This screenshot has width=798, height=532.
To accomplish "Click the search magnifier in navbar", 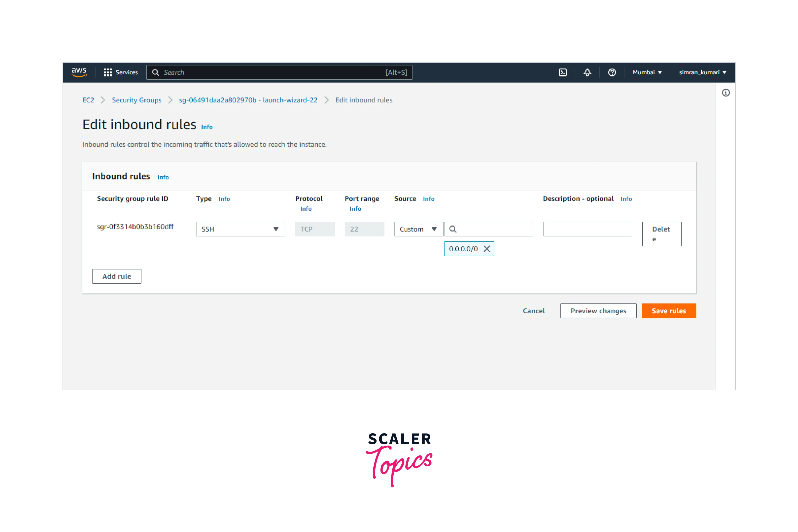I will (155, 72).
